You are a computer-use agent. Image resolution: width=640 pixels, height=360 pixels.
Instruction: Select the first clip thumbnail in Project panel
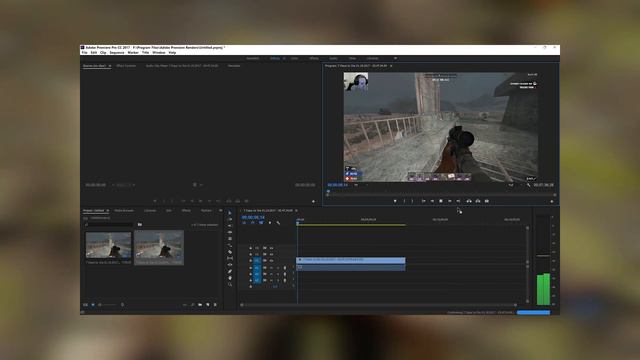pyautogui.click(x=109, y=245)
